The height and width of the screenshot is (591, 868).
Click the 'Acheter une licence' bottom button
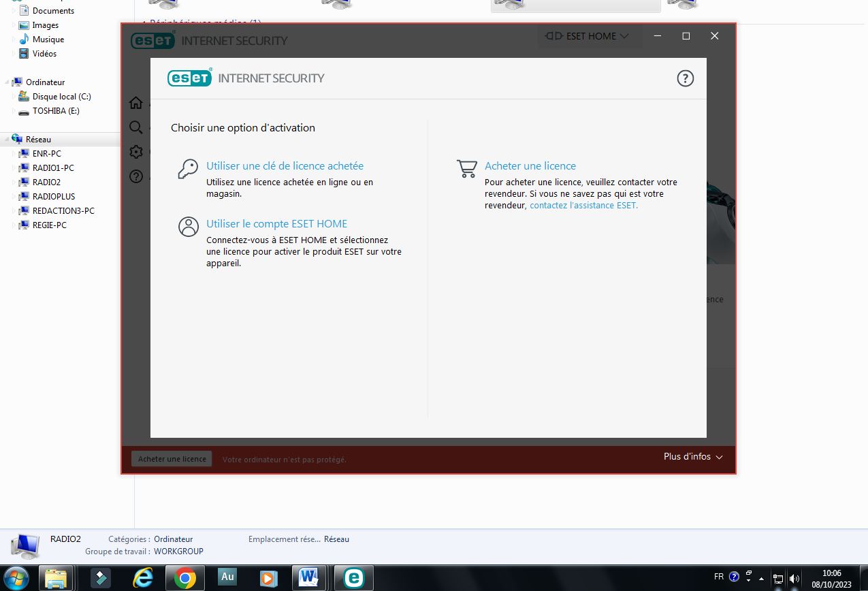pyautogui.click(x=172, y=459)
